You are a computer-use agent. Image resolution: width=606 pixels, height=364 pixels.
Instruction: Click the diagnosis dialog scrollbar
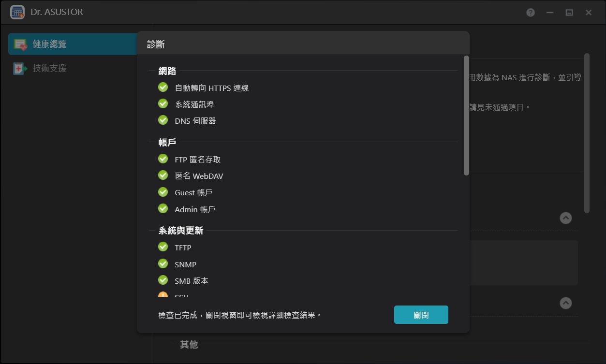tap(466, 116)
